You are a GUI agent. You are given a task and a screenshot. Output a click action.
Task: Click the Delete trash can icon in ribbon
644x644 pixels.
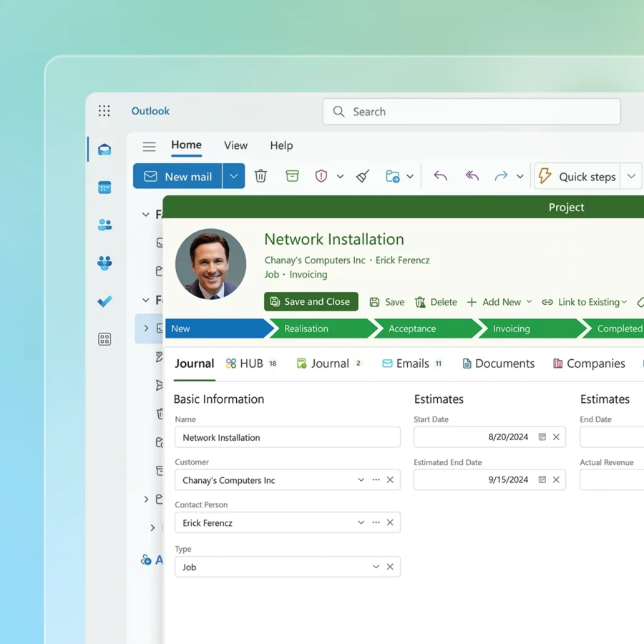[260, 176]
